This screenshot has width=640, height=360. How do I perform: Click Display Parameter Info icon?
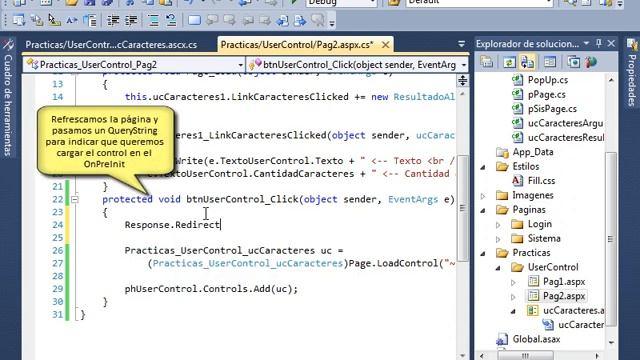click(x=37, y=20)
